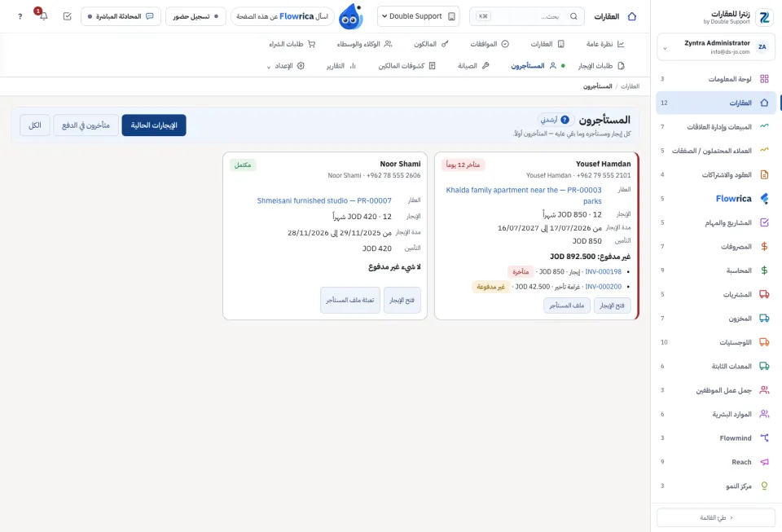Click the المشاريع والمهام checkbox icon
This screenshot has height=532, width=782.
tap(764, 222)
